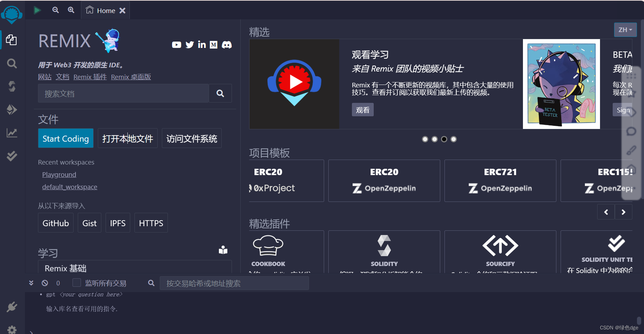
Task: Import from GitHub button
Action: (x=56, y=223)
